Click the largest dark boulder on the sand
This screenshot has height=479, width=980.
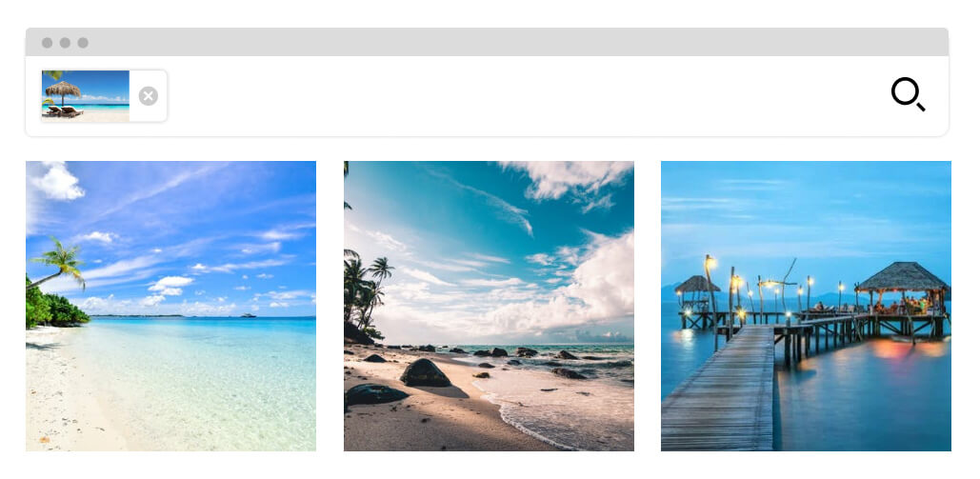(x=425, y=372)
